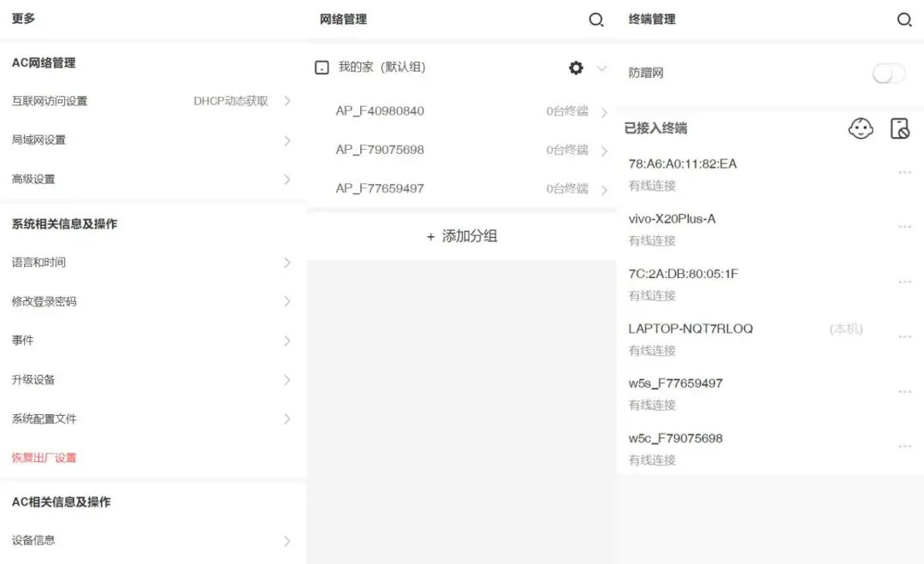The height and width of the screenshot is (564, 924).
Task: Open more options for w5c_F79075698
Action: (904, 446)
